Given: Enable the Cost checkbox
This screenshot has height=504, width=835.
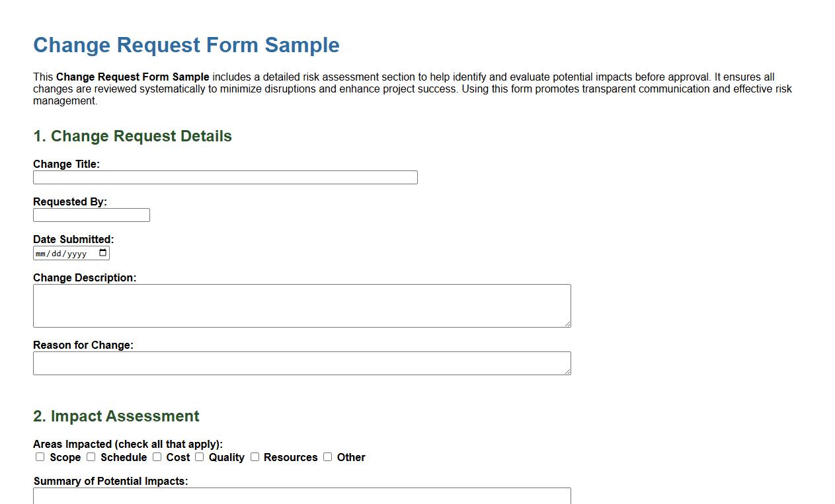Looking at the screenshot, I should click(x=157, y=456).
